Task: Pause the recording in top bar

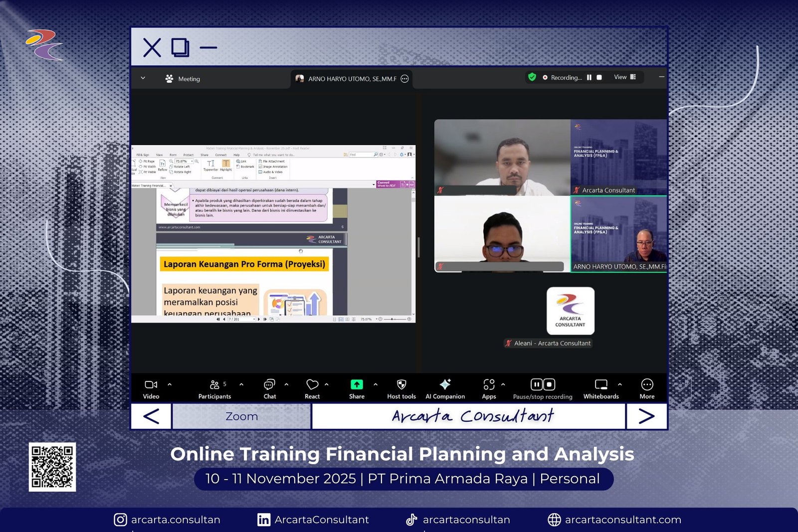Action: pyautogui.click(x=589, y=78)
